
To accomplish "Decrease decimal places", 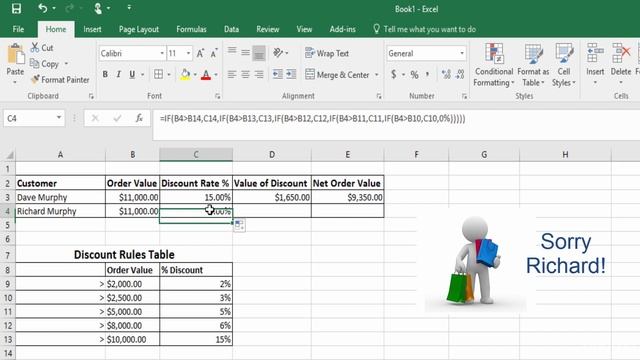I will pos(460,74).
